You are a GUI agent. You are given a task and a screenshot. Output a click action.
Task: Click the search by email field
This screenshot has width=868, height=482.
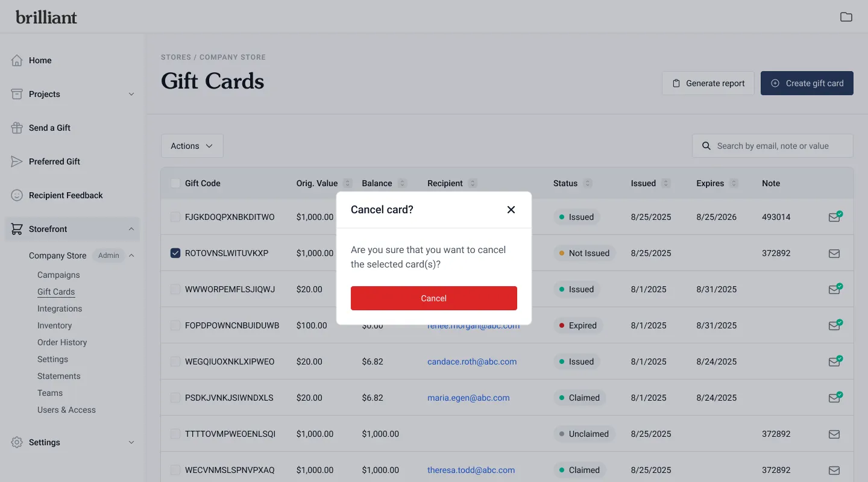(x=773, y=146)
